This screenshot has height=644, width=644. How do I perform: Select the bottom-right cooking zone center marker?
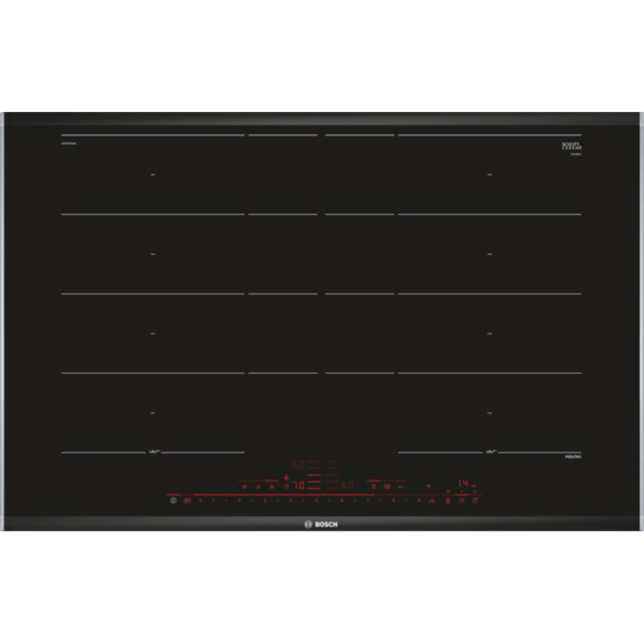click(489, 413)
